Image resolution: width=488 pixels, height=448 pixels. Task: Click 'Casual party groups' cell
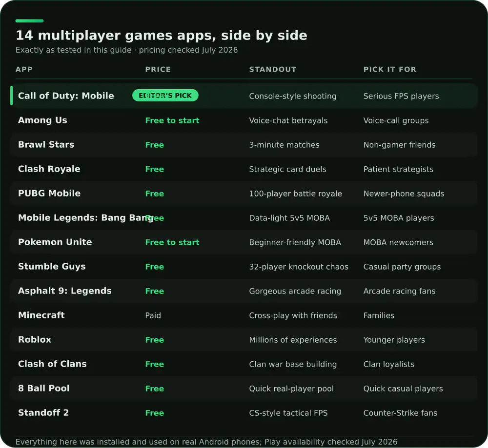[x=402, y=267]
